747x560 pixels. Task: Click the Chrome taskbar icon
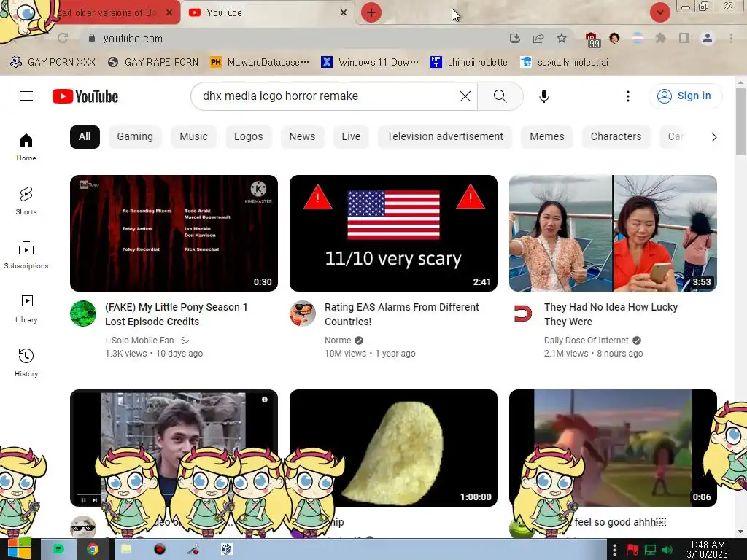click(x=93, y=550)
